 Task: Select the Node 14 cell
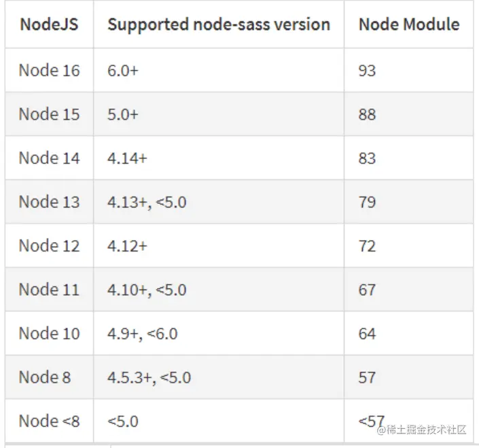(49, 158)
